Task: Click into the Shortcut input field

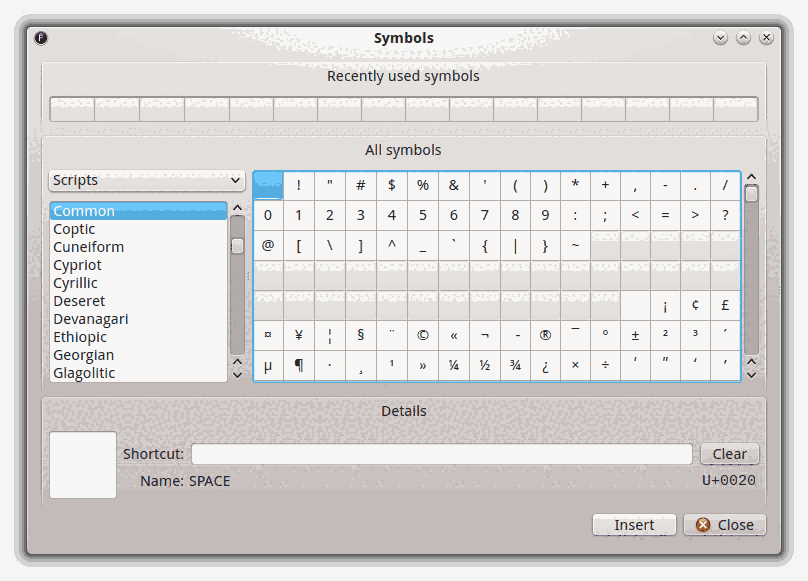Action: [441, 454]
